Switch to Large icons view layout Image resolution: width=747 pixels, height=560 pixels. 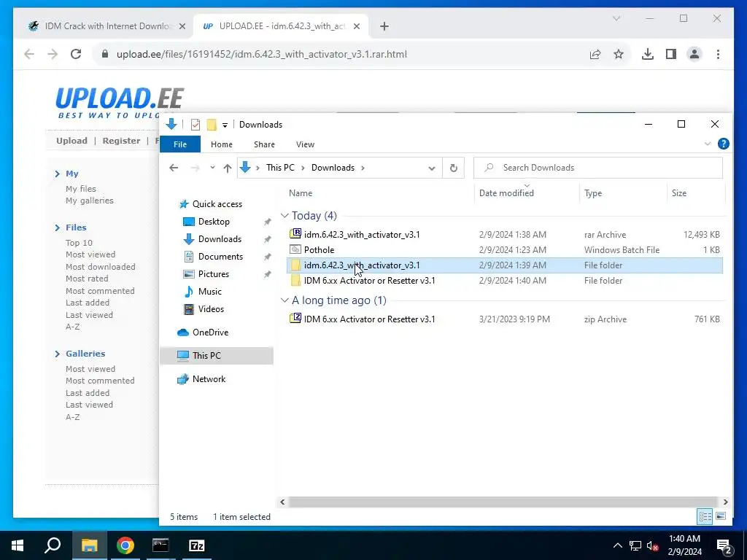[721, 516]
